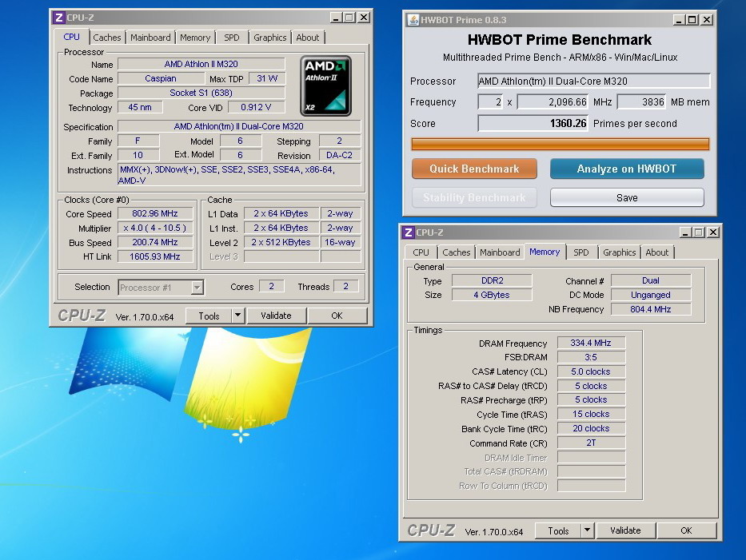Click the CPU-Z title icon in Memory window

pos(409,232)
